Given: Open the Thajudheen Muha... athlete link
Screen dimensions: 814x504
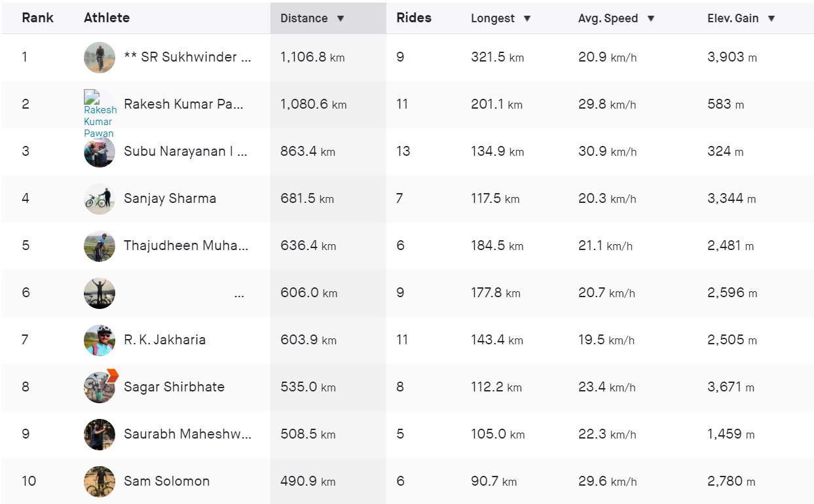Looking at the screenshot, I should [186, 245].
